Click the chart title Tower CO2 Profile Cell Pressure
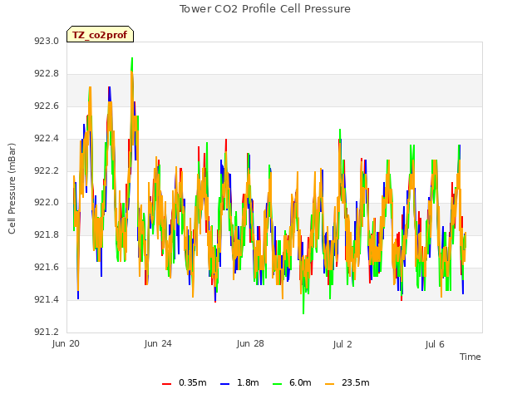 (x=264, y=9)
